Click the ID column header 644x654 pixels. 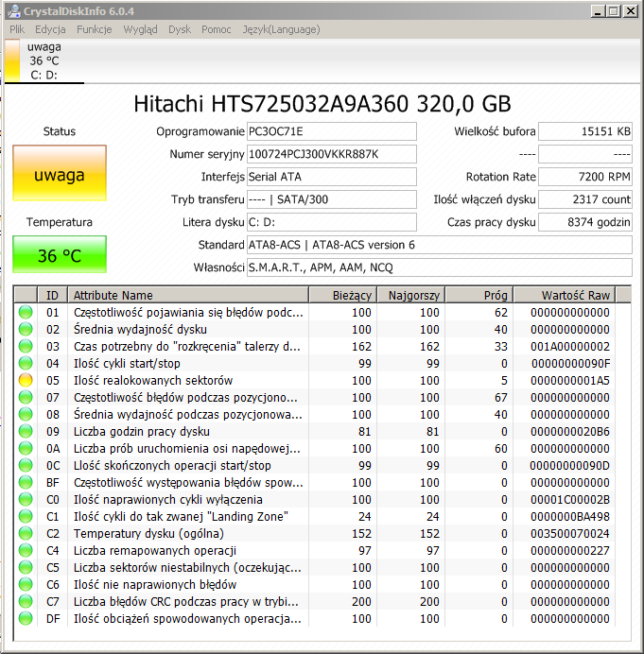pyautogui.click(x=53, y=295)
